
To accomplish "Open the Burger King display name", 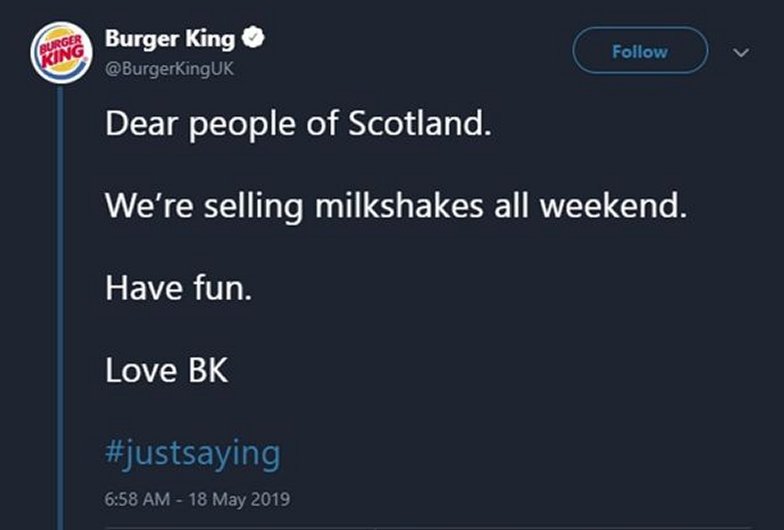I will point(170,40).
